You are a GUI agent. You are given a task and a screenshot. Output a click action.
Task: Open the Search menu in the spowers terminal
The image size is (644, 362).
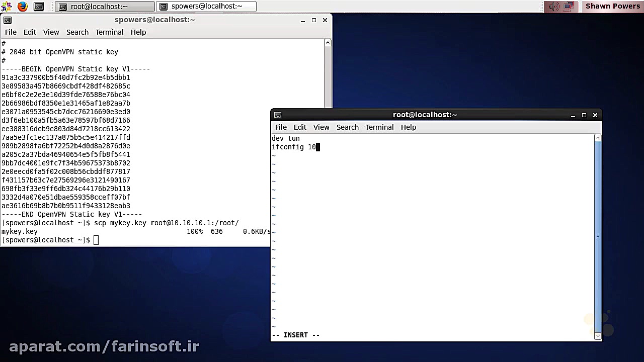click(x=77, y=32)
